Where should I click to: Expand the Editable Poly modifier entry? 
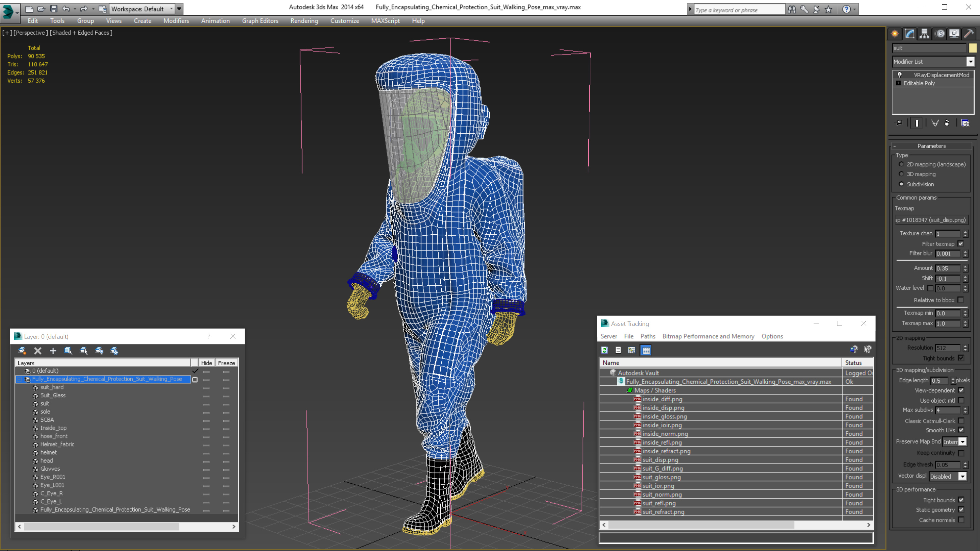click(x=899, y=83)
